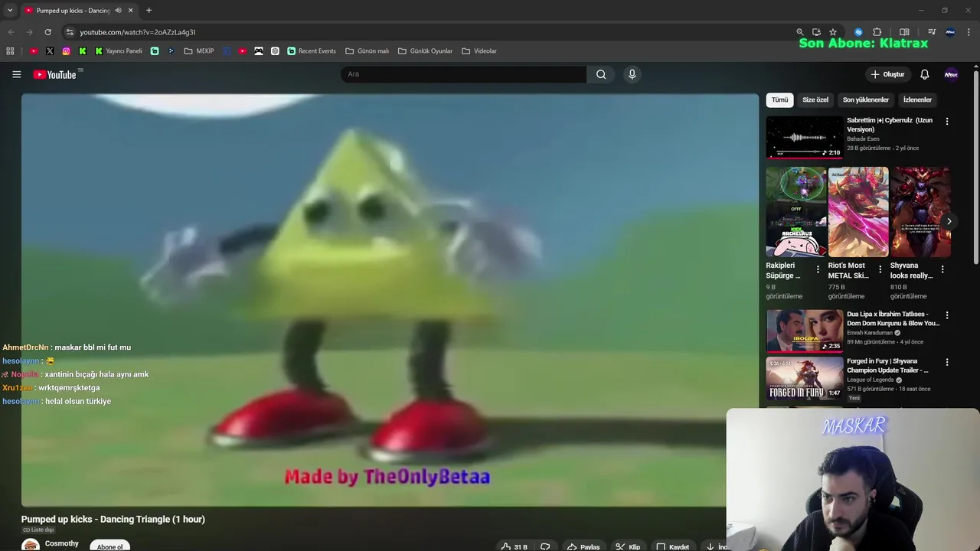Mute the tab via speaker icon
The image size is (980, 551).
pos(118,11)
